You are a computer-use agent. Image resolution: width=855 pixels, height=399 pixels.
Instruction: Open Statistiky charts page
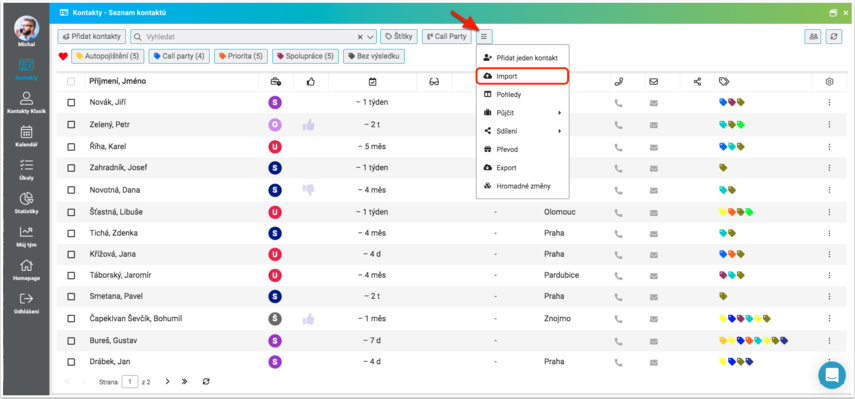tap(26, 202)
